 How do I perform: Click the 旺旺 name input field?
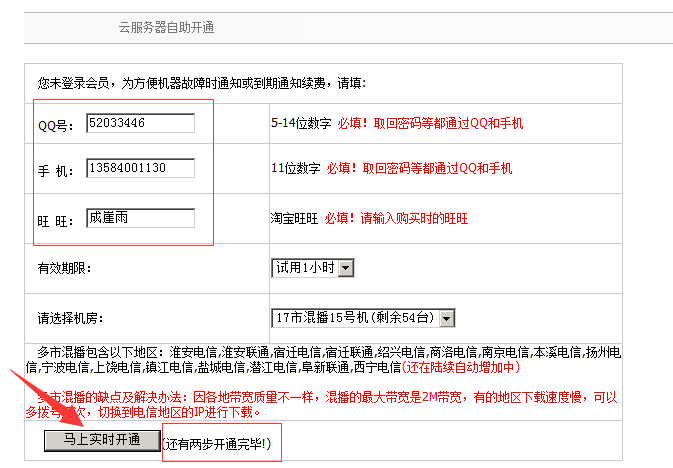pos(140,218)
